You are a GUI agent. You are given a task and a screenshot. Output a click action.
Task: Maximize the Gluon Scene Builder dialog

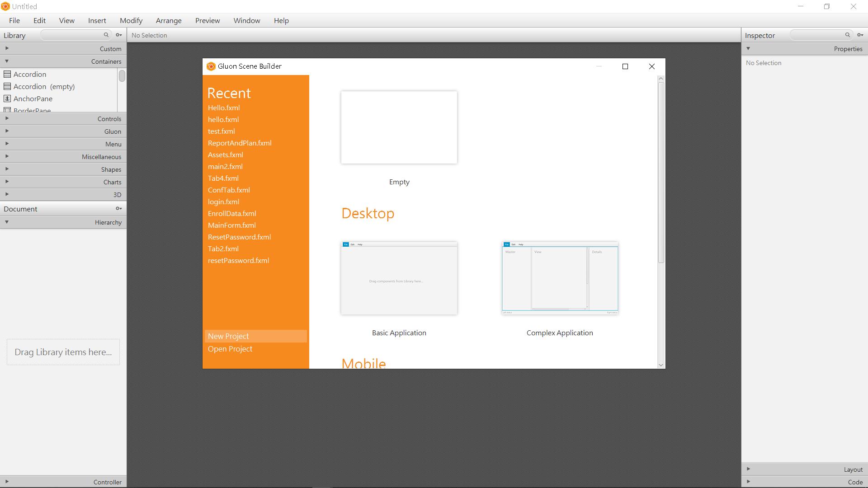pos(625,66)
